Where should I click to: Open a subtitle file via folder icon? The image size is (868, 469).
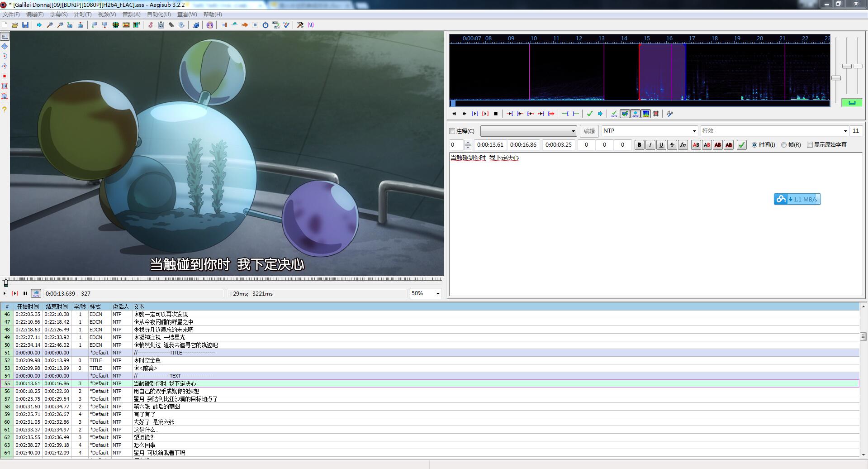(x=15, y=25)
